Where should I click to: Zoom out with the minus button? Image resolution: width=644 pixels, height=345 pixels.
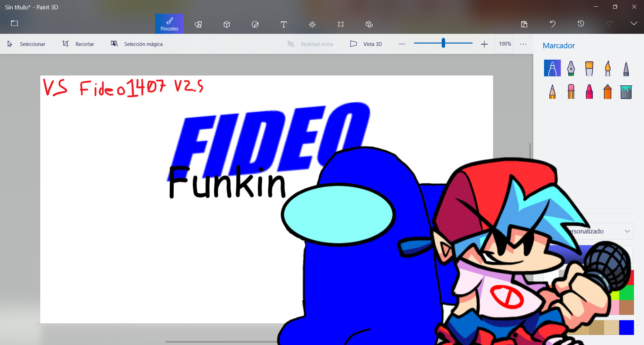click(x=402, y=44)
